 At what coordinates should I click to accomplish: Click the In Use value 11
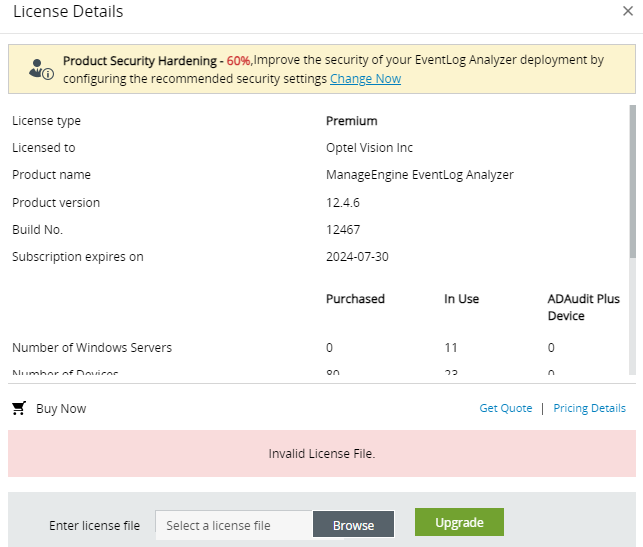(x=451, y=348)
